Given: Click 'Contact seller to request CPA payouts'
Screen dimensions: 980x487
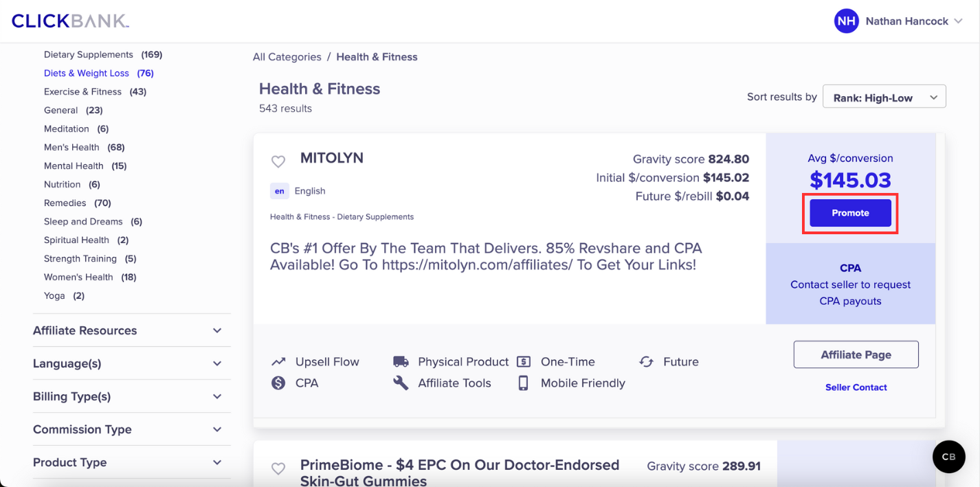Looking at the screenshot, I should [850, 293].
